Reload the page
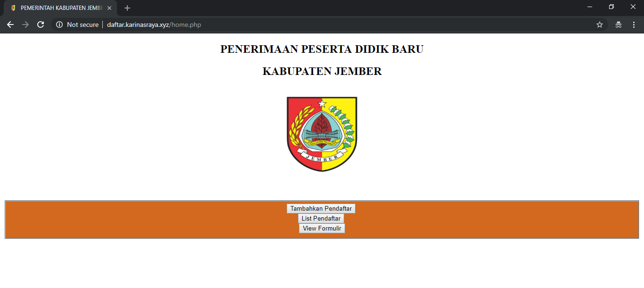 click(x=41, y=25)
